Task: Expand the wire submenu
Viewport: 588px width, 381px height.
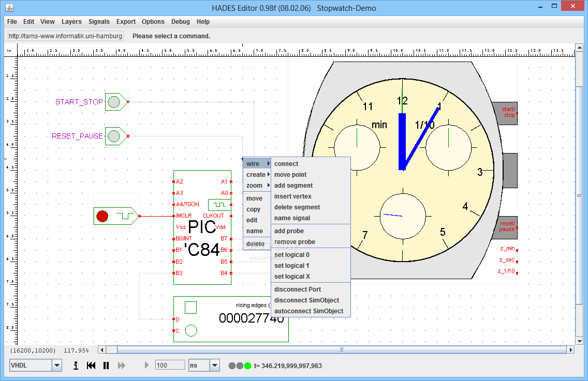Action: [257, 164]
